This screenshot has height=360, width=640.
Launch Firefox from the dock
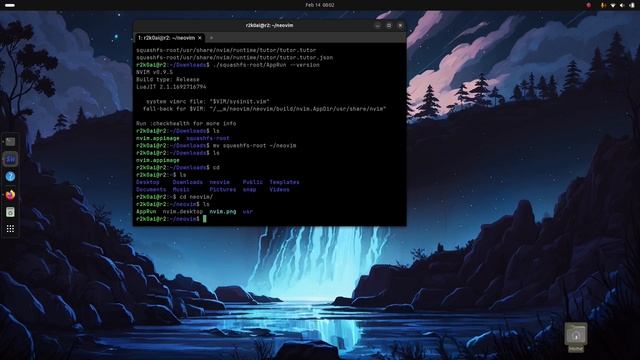click(x=10, y=195)
